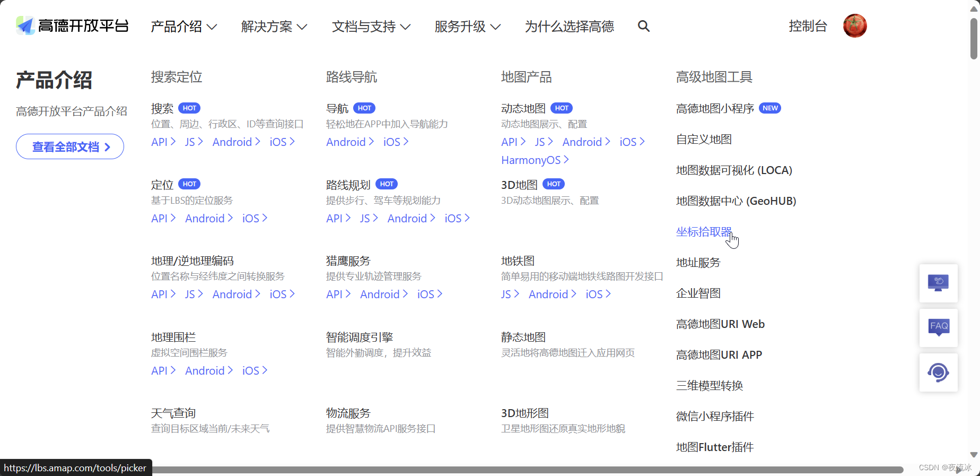Open 地理/逆地理编码 JS link

coord(194,295)
